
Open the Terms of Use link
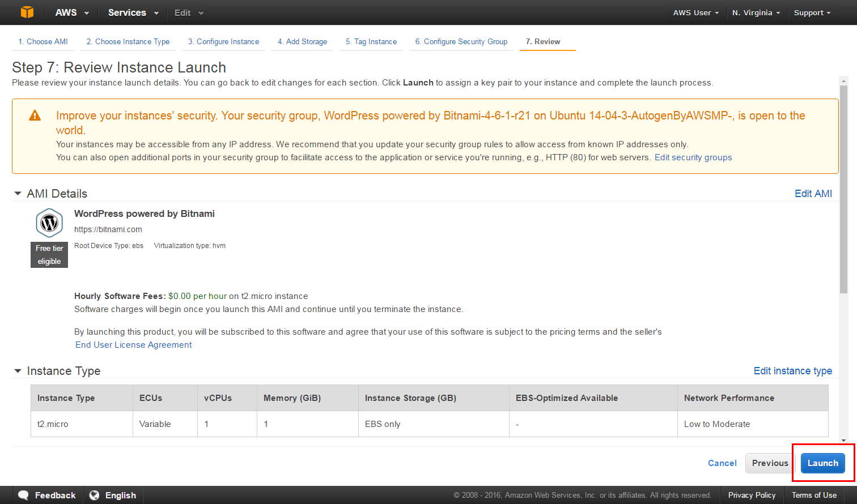(x=814, y=495)
